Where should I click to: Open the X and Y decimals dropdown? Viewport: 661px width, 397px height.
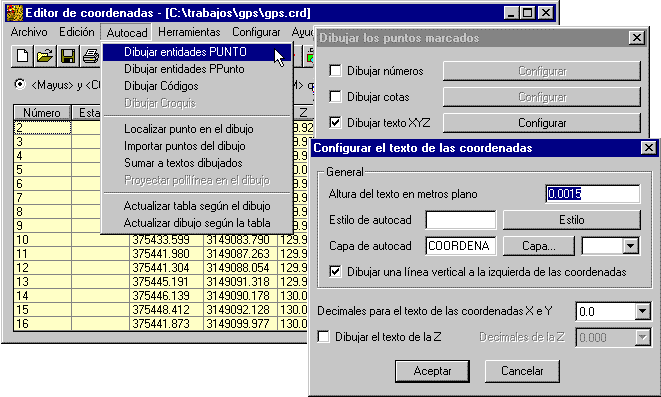[642, 311]
